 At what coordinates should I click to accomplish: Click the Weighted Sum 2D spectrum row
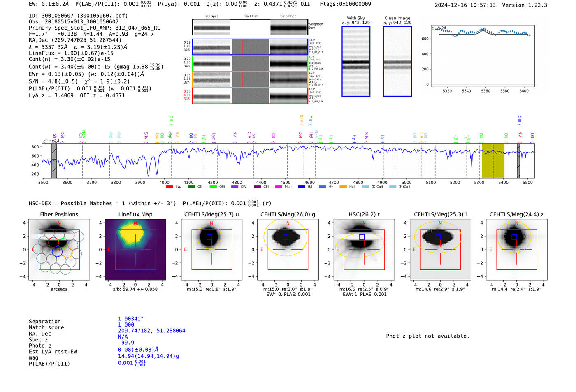tap(250, 27)
